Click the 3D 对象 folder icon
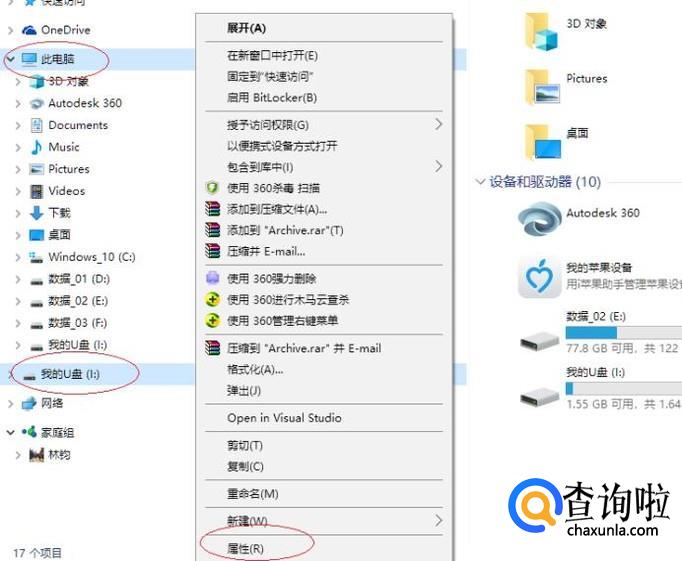 click(x=541, y=32)
